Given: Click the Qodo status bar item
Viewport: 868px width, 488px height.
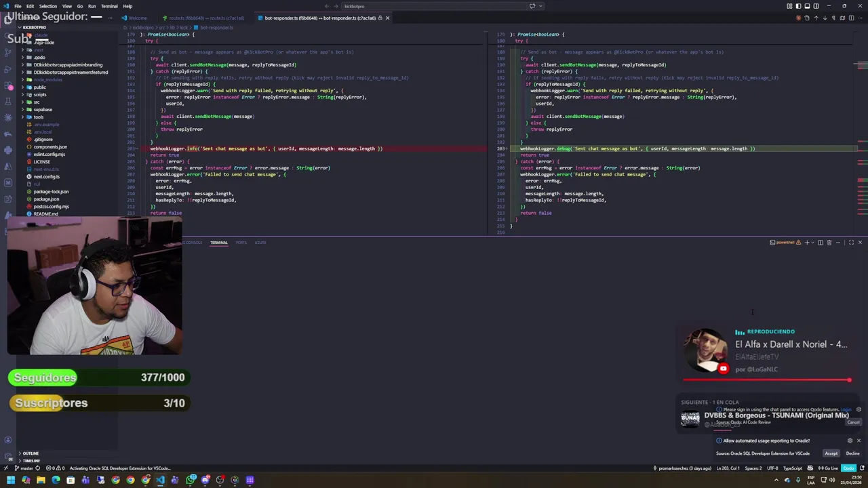Looking at the screenshot, I should (x=848, y=468).
